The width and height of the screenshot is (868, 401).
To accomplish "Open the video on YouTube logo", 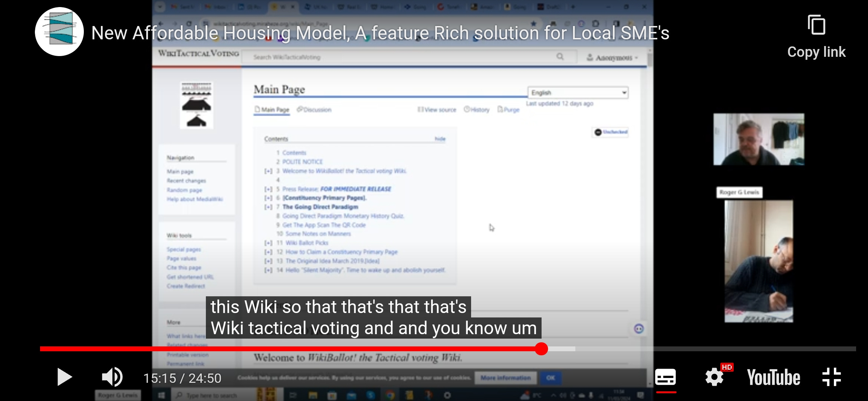I will click(774, 378).
